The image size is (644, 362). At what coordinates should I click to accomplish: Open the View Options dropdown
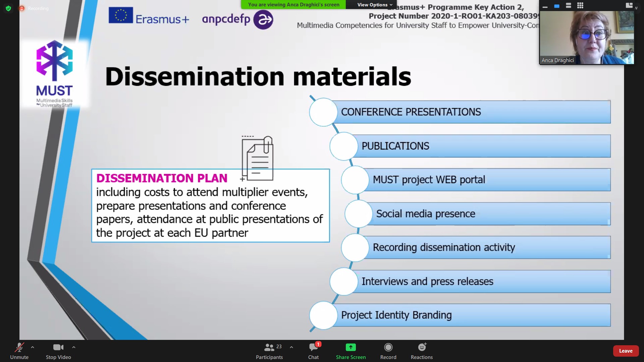(x=374, y=5)
